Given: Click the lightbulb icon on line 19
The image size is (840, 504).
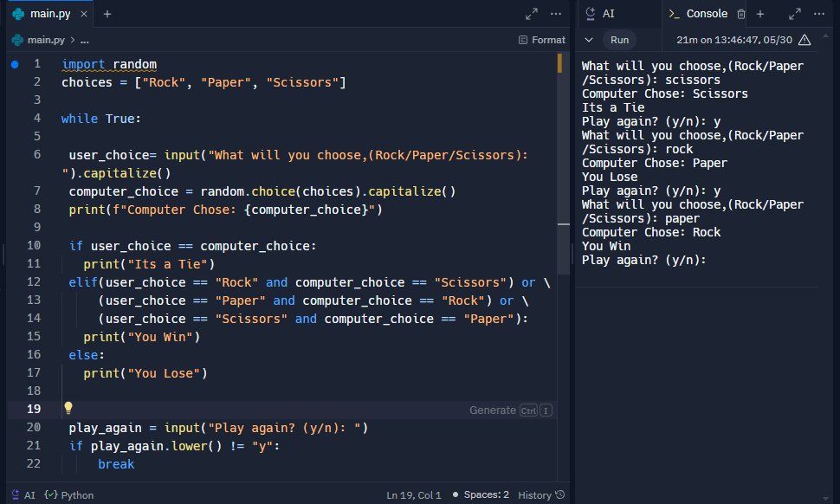Looking at the screenshot, I should [x=68, y=407].
